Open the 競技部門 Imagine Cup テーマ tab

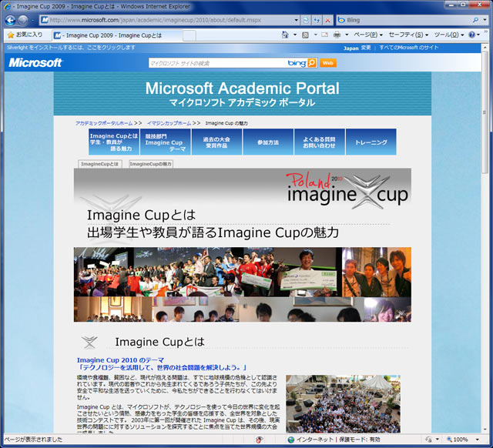tap(166, 142)
